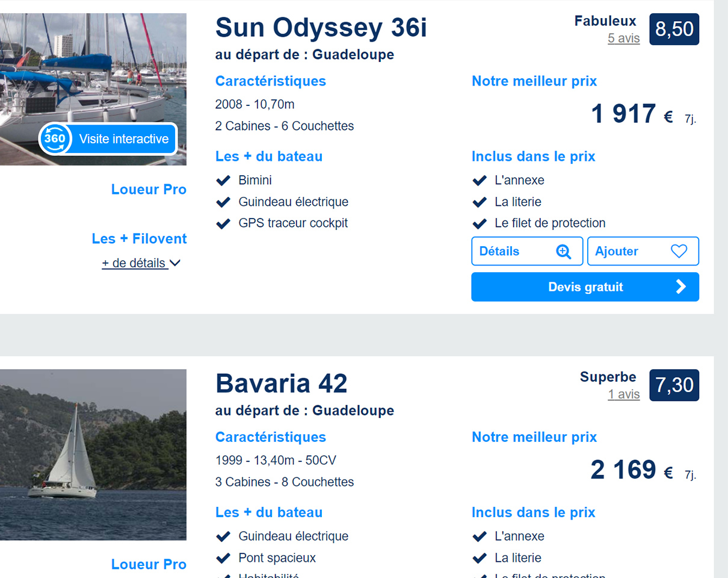728x578 pixels.
Task: Click the checkmark beside Sun Odyssey's L'annexe
Action: (480, 180)
